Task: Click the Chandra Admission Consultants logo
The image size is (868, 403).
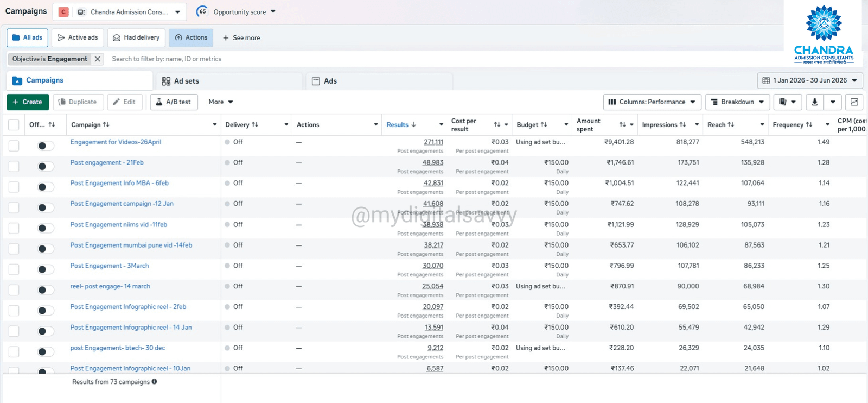Action: click(824, 34)
